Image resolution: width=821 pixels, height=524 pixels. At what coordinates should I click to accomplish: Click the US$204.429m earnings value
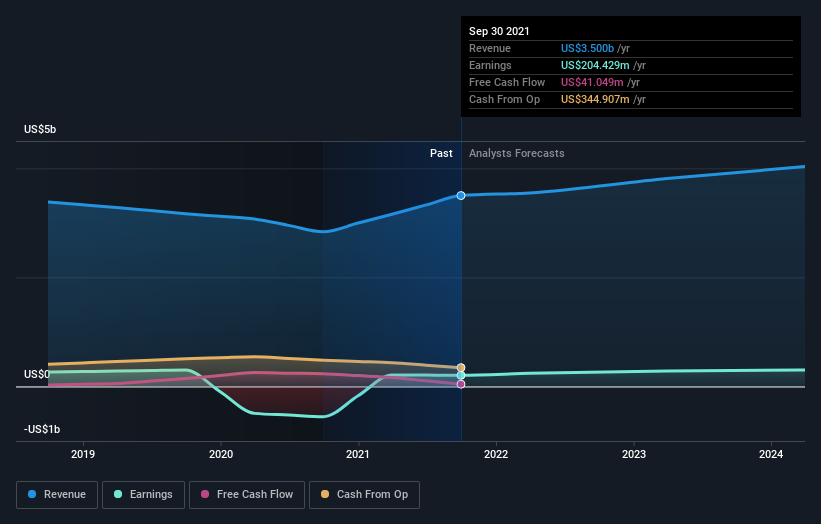pyautogui.click(x=595, y=65)
